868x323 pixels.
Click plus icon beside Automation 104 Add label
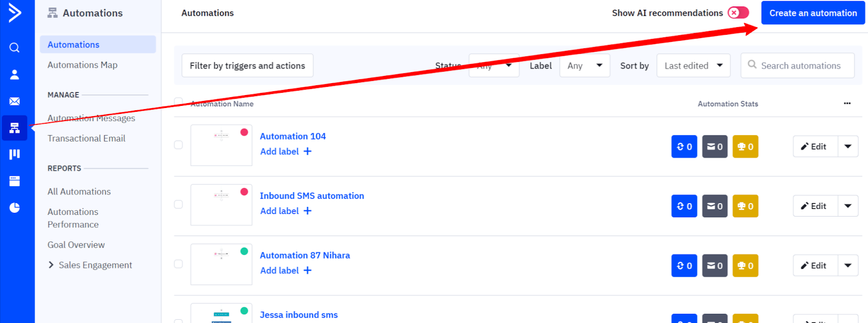click(x=308, y=151)
